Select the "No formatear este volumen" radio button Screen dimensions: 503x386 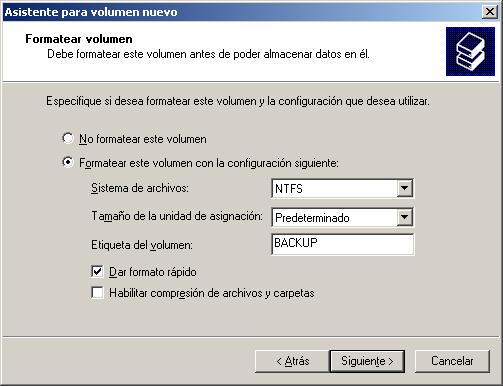point(68,138)
